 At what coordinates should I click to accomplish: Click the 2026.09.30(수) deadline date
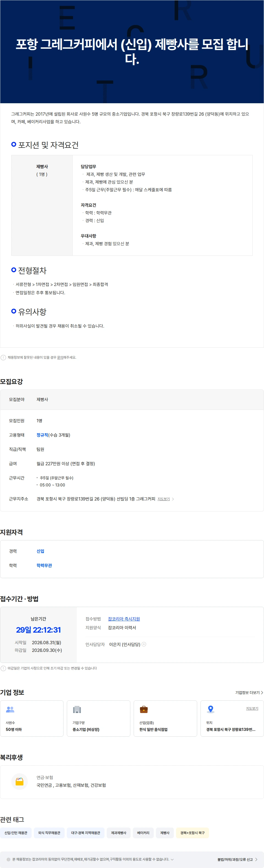[x=47, y=650]
